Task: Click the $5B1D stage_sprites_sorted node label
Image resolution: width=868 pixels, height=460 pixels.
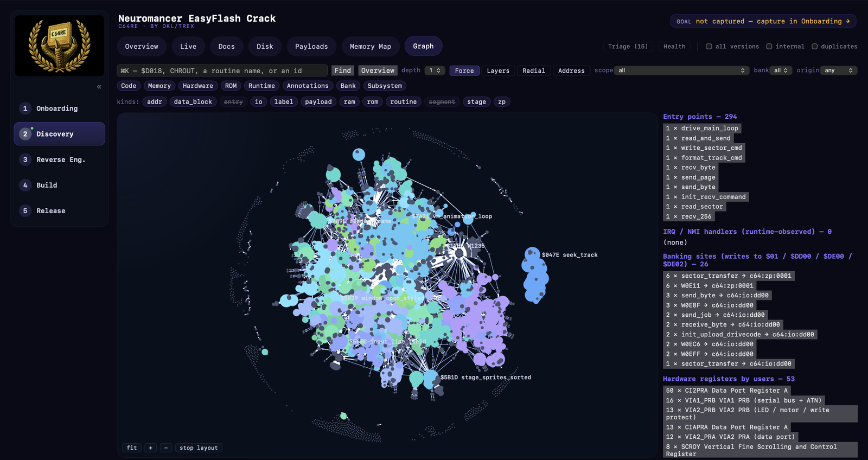Action: click(x=486, y=378)
